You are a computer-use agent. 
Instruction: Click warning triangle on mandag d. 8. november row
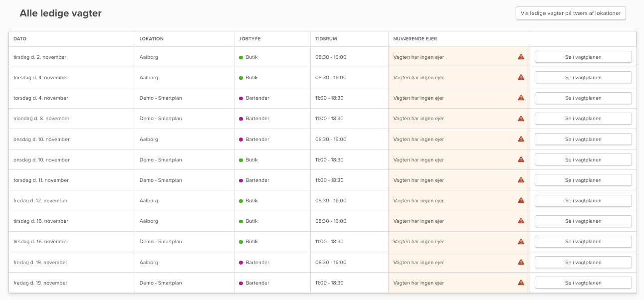point(521,119)
